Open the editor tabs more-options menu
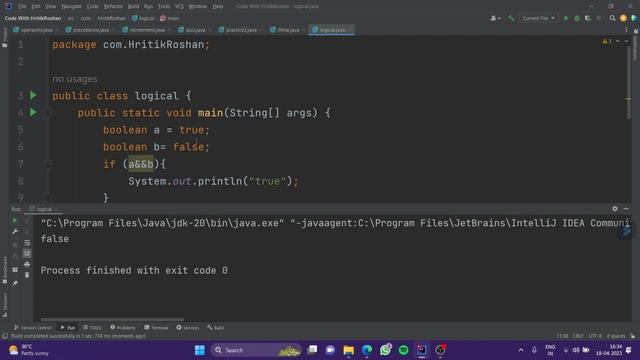 point(626,30)
